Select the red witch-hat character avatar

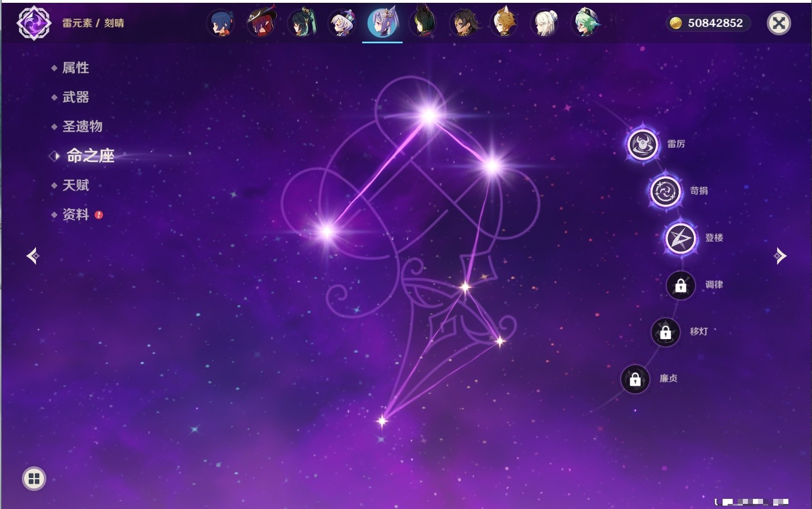click(262, 23)
